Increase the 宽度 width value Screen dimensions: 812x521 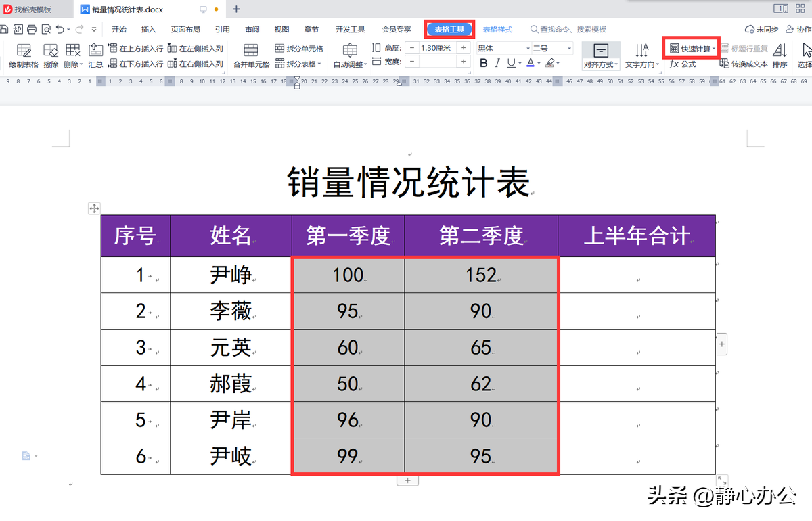pos(464,62)
